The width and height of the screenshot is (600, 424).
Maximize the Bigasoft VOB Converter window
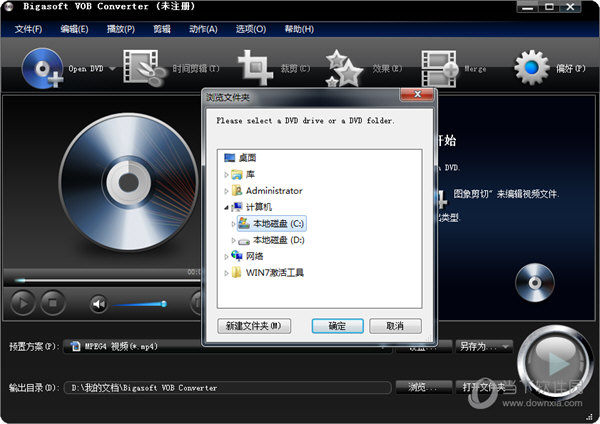(549, 7)
